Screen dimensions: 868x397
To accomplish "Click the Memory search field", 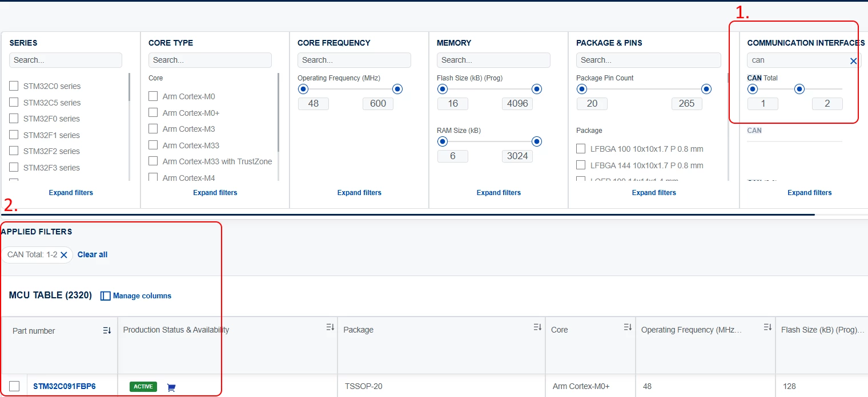I will point(493,60).
